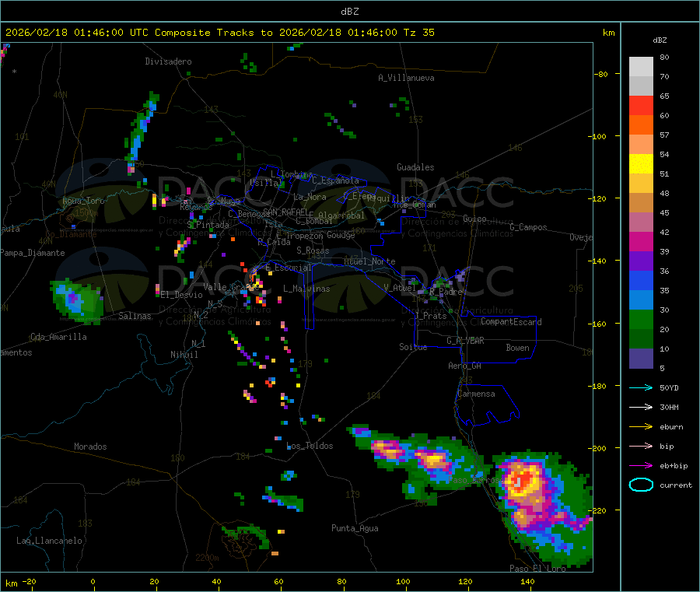Click the 'El_Desvio' map label
Screen dimensions: 700x592
(181, 295)
